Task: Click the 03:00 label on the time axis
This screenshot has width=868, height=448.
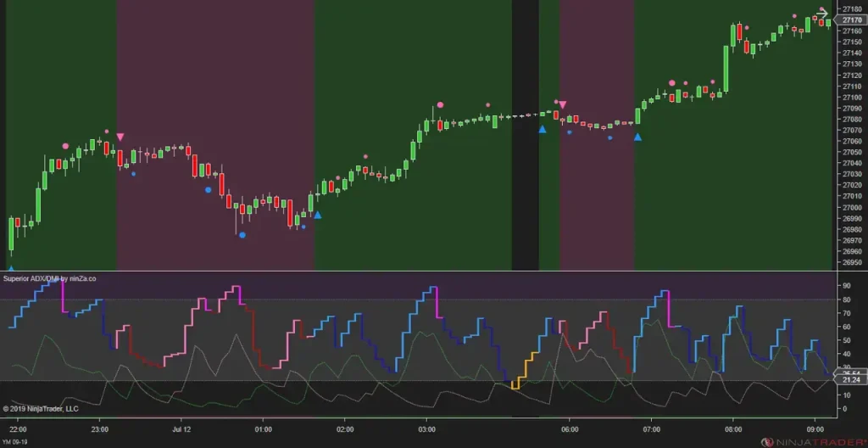Action: [x=427, y=429]
